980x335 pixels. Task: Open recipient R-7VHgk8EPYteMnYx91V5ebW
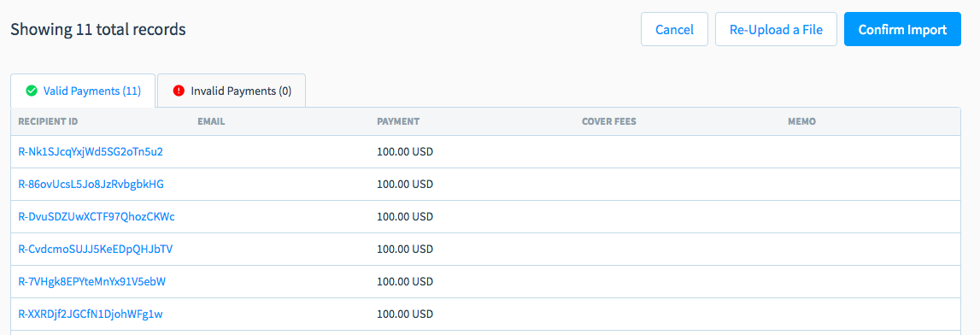point(92,282)
